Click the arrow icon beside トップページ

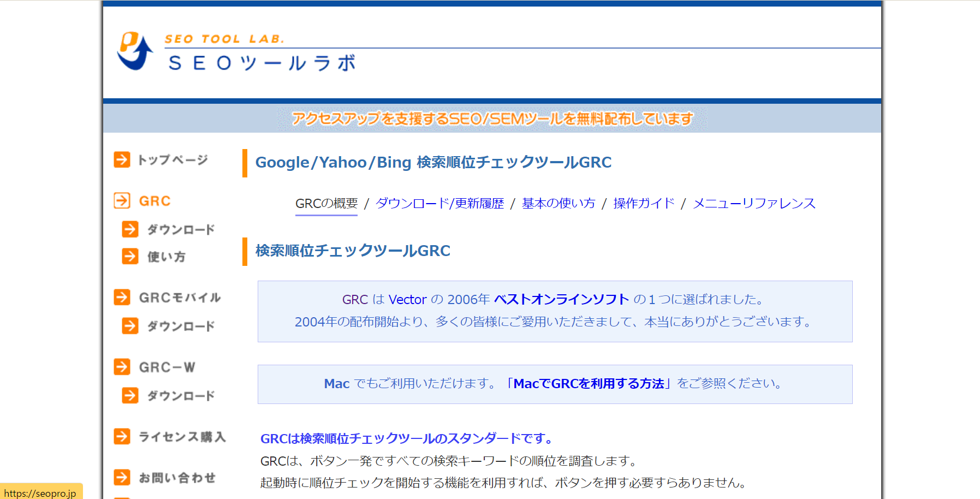pyautogui.click(x=122, y=159)
